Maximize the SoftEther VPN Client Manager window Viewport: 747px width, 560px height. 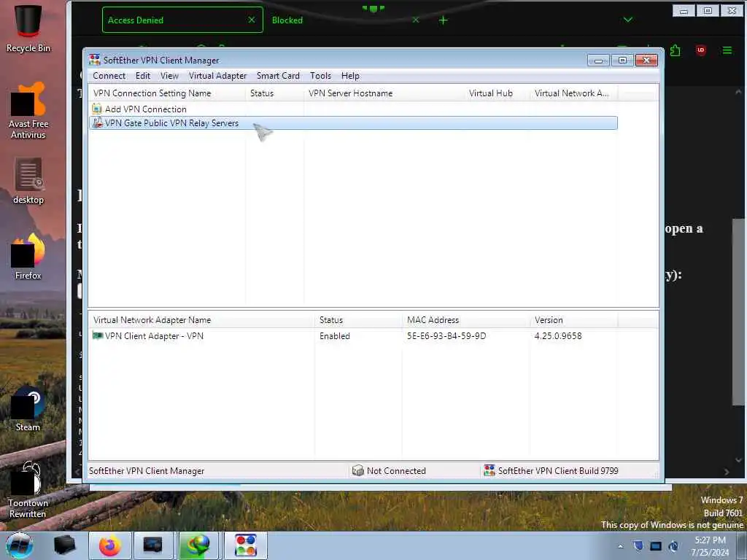point(622,60)
